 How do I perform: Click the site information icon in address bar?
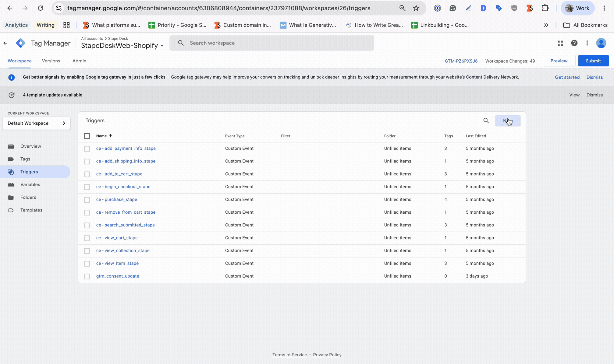tap(59, 8)
